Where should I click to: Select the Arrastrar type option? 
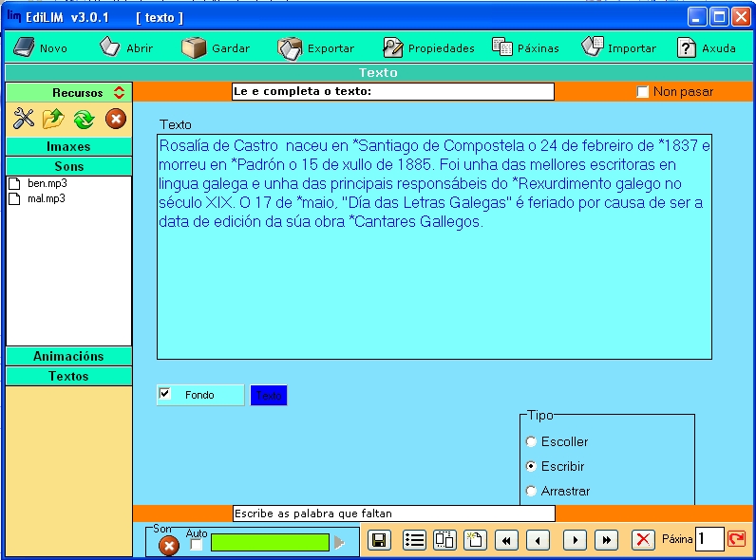tap(531, 491)
